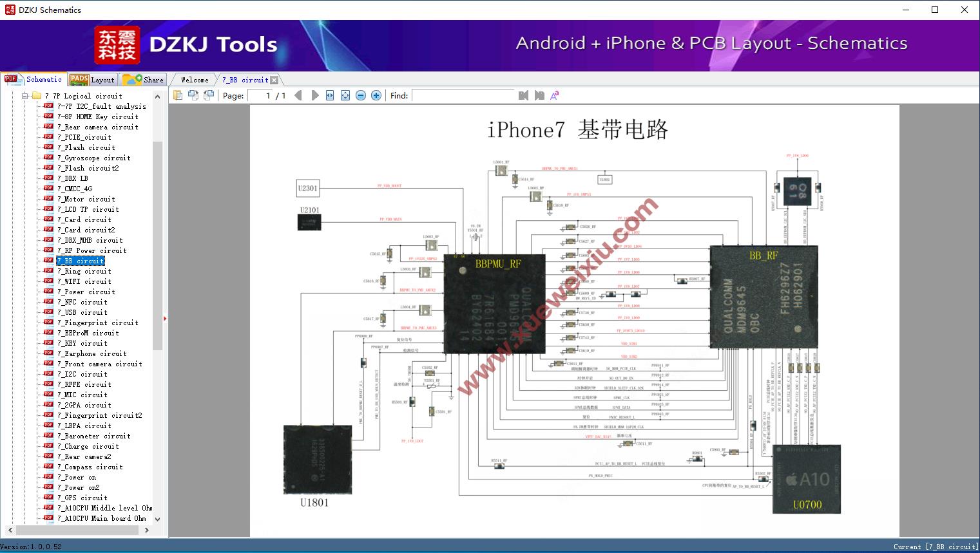980x553 pixels.
Task: Collapse sidebar using red splitter arrow
Action: click(x=166, y=318)
